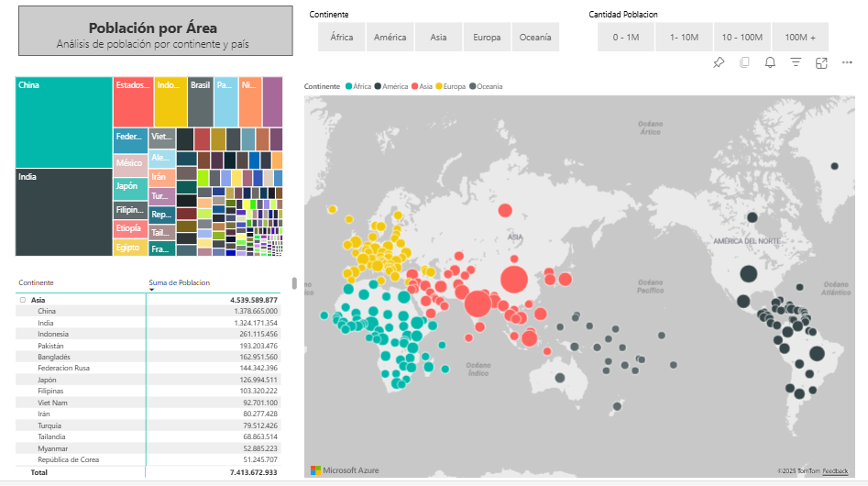Screen dimensions: 868x486
Task: Click the China tile in the treemap
Action: coord(64,121)
